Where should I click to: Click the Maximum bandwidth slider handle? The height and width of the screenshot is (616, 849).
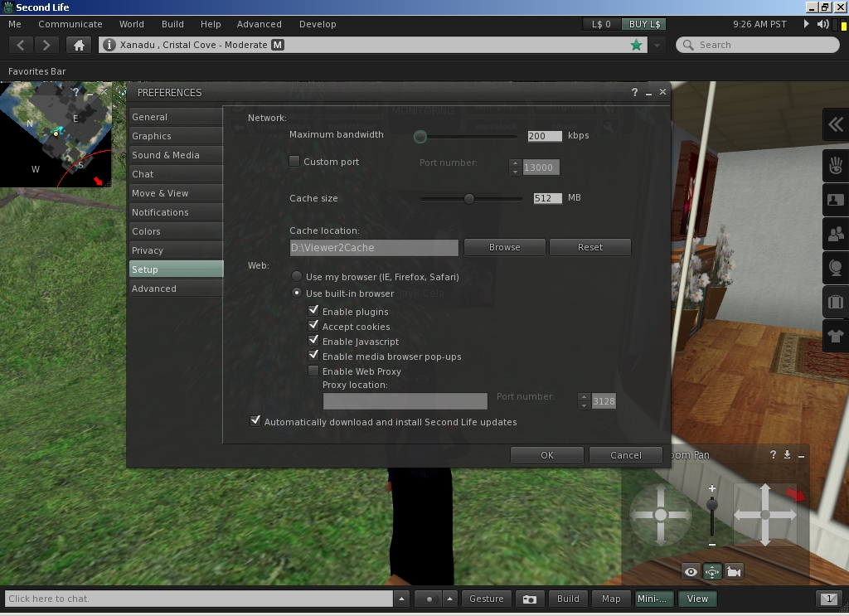click(x=420, y=137)
